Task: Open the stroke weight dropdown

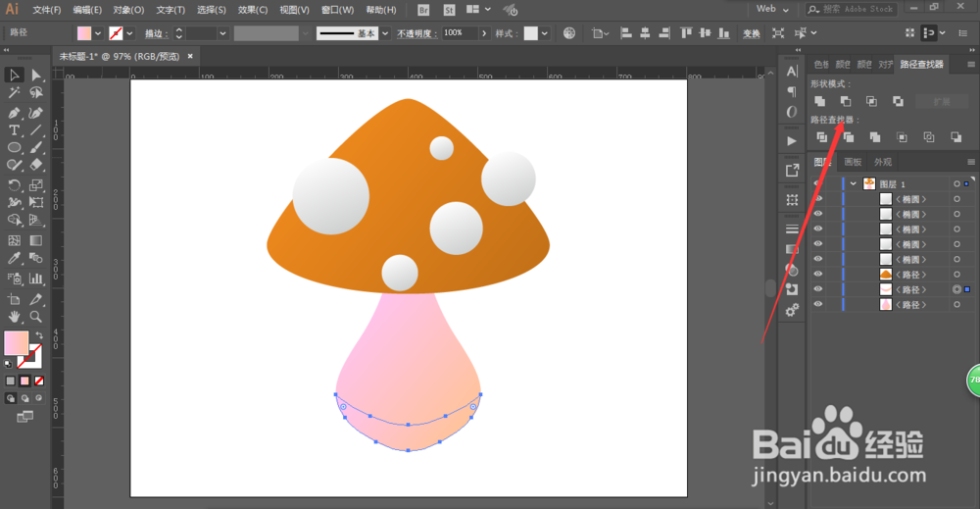Action: pyautogui.click(x=222, y=33)
